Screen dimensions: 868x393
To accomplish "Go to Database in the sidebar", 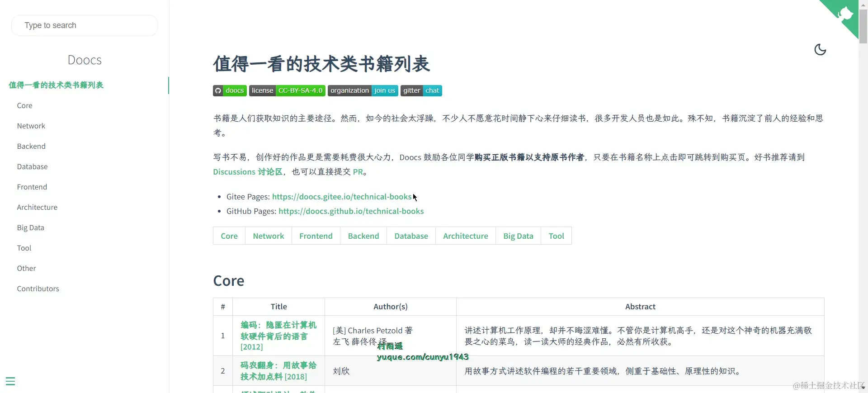I will 32,166.
